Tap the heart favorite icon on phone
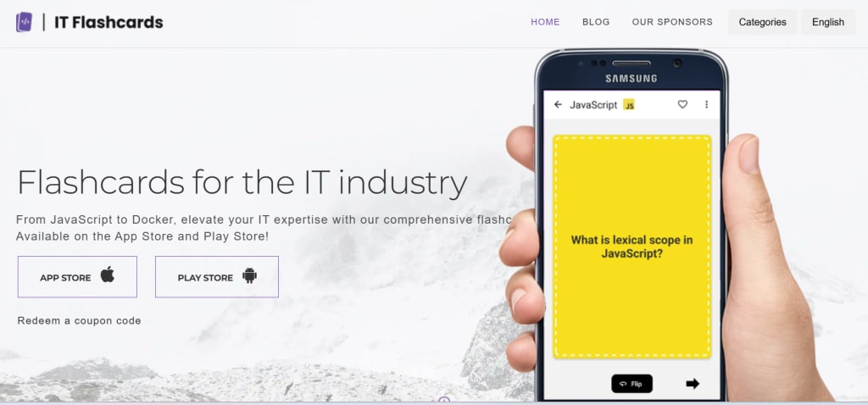868x405 pixels. pos(682,104)
